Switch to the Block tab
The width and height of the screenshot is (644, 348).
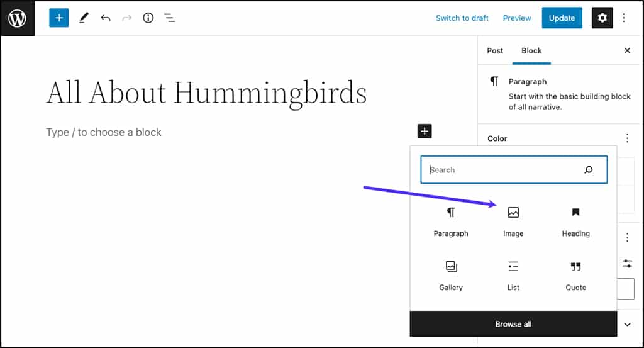pos(531,51)
